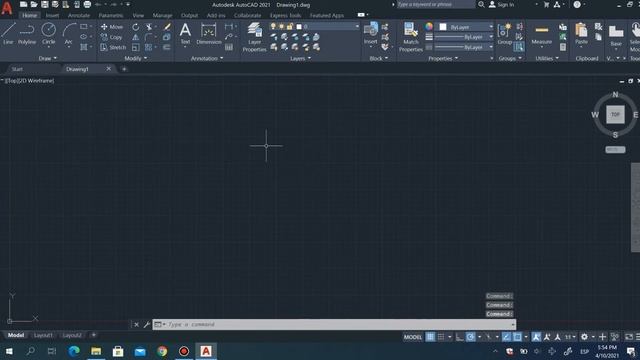This screenshot has width=640, height=360.
Task: Click the object color wheel icon
Action: pos(429,27)
